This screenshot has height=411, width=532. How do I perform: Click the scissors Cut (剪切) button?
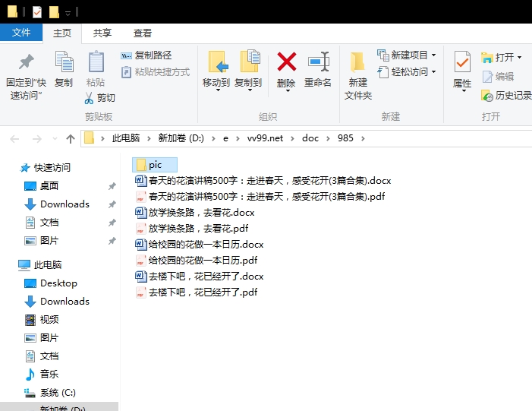pyautogui.click(x=99, y=98)
